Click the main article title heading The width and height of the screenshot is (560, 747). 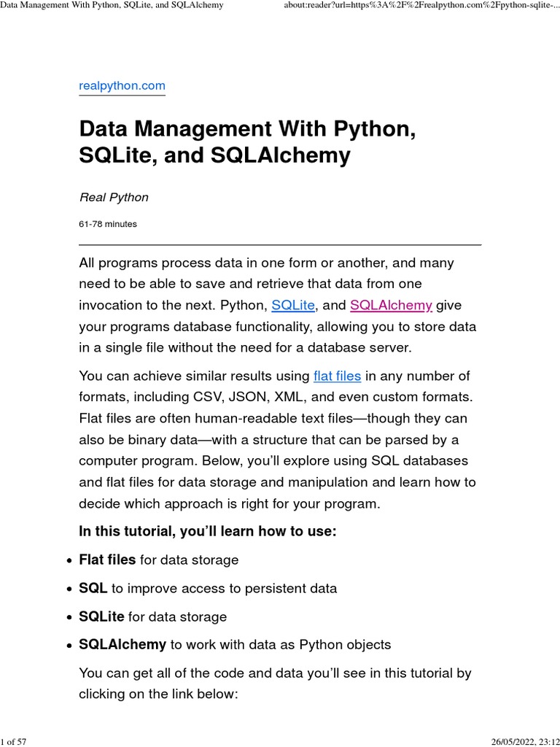coord(247,142)
